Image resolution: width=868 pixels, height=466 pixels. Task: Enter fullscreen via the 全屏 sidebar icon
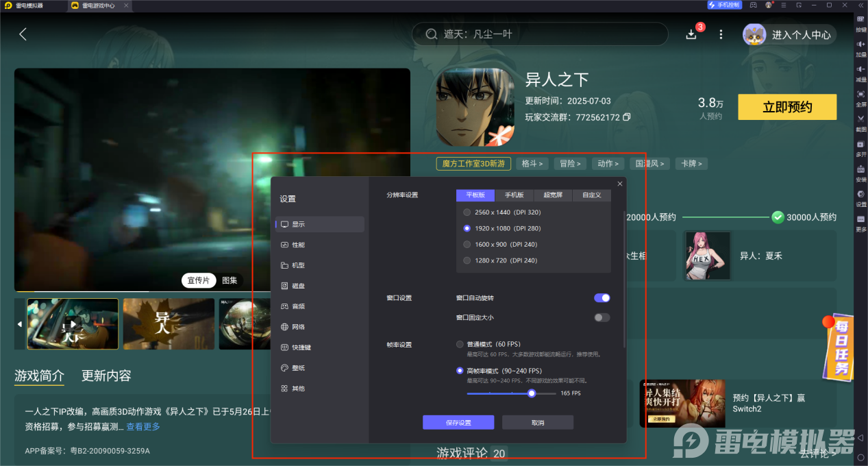pyautogui.click(x=861, y=98)
